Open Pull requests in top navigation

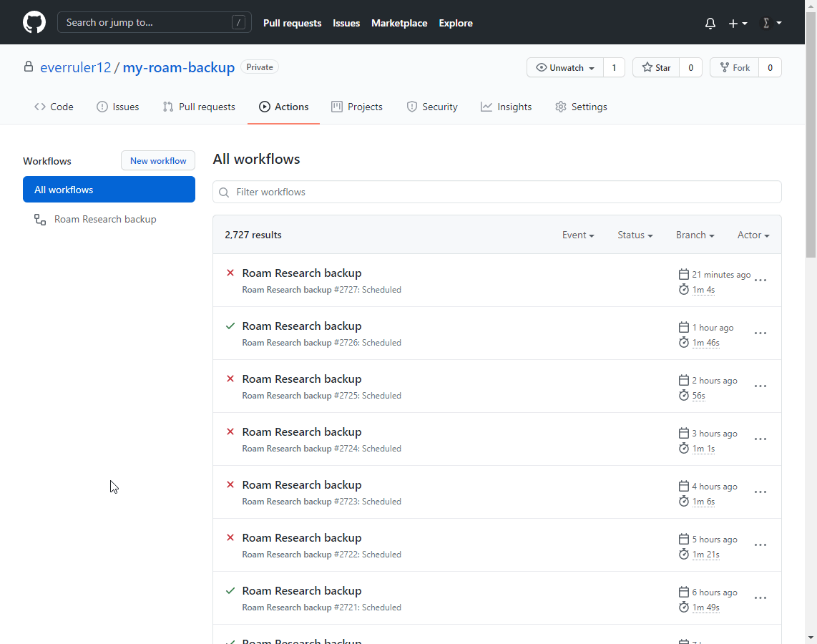pyautogui.click(x=293, y=23)
